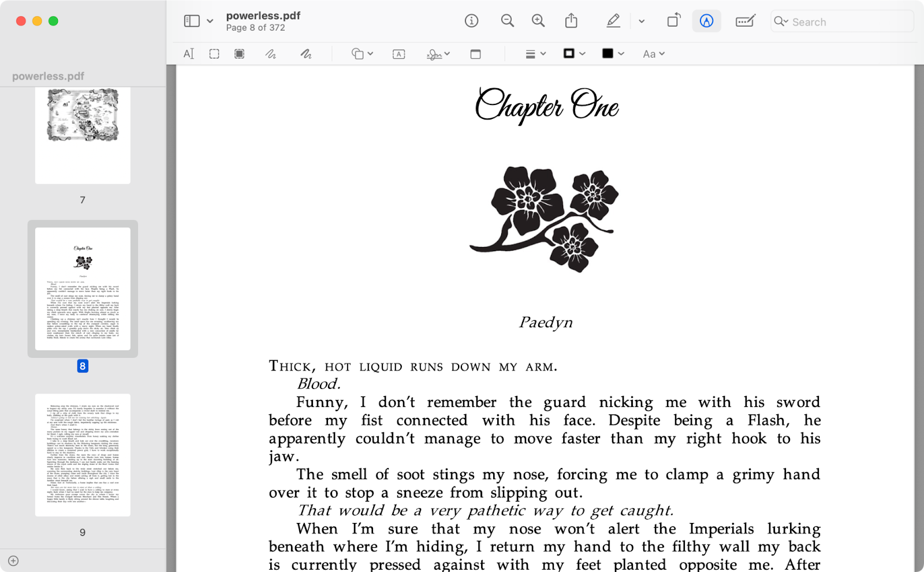
Task: Open the text style Aa menu
Action: click(x=654, y=54)
